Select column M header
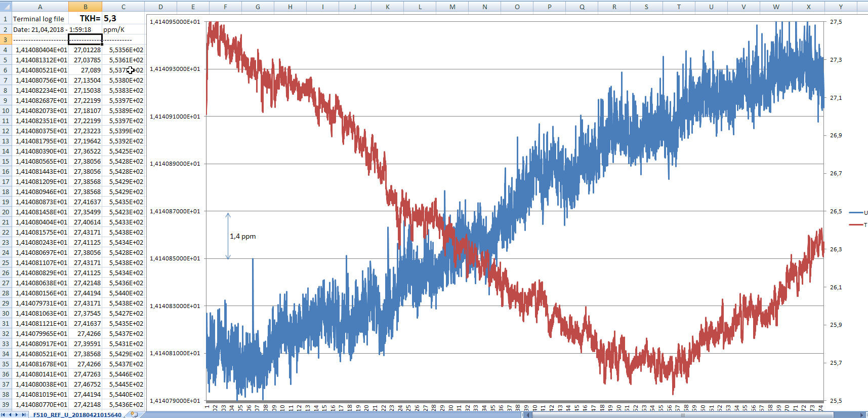868x418 pixels. (452, 7)
